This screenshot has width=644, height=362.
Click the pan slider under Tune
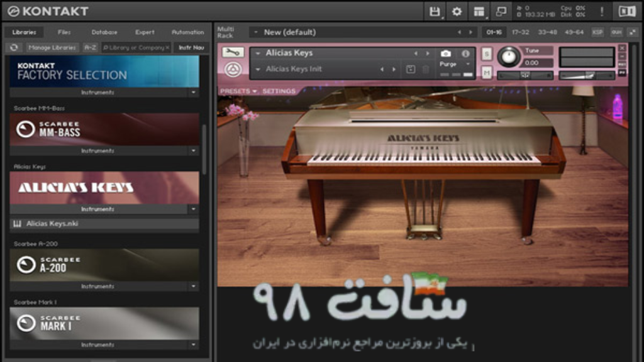[x=525, y=75]
